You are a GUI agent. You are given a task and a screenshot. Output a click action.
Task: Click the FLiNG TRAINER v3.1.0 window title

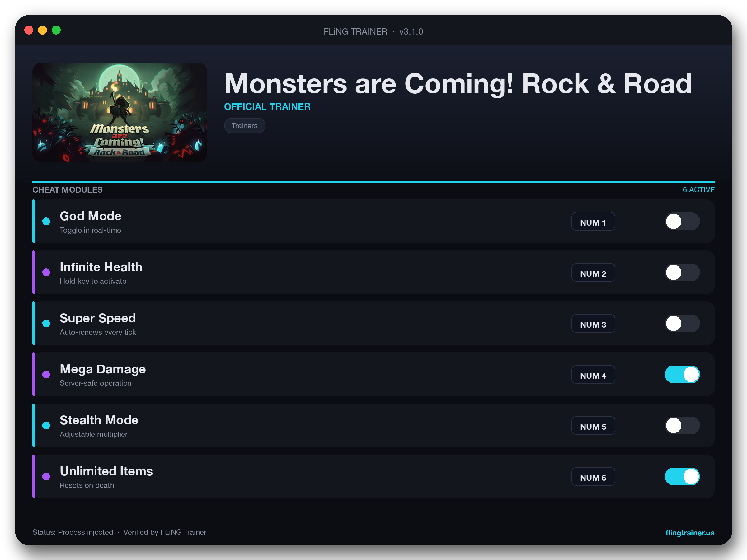click(x=373, y=31)
